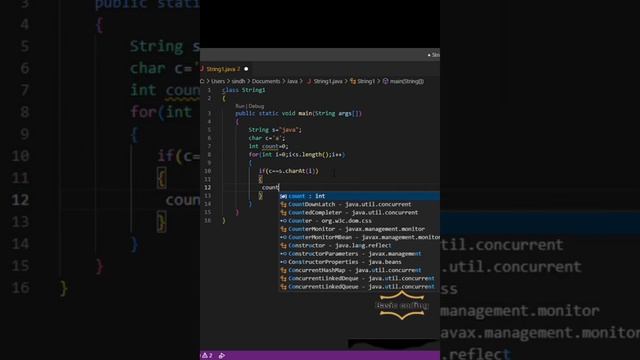Click the Debug code lens above main
This screenshot has height=360, width=640.
click(x=256, y=106)
